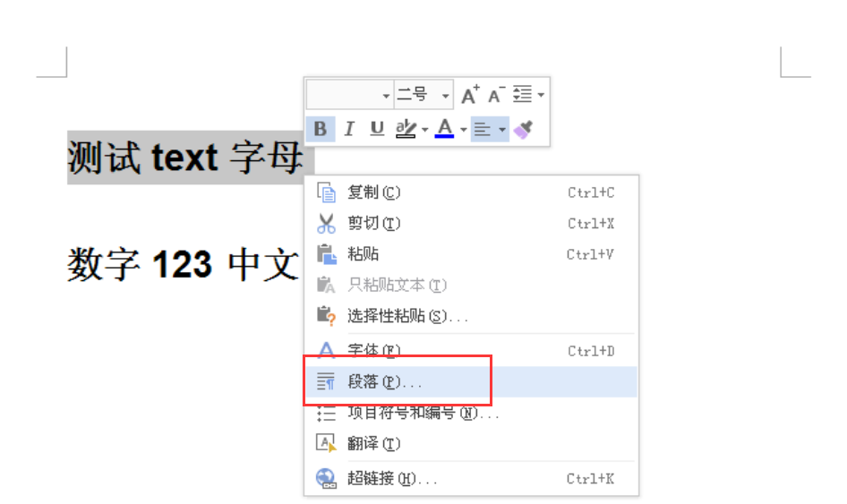Click the scissors icon for 剪切

click(326, 223)
